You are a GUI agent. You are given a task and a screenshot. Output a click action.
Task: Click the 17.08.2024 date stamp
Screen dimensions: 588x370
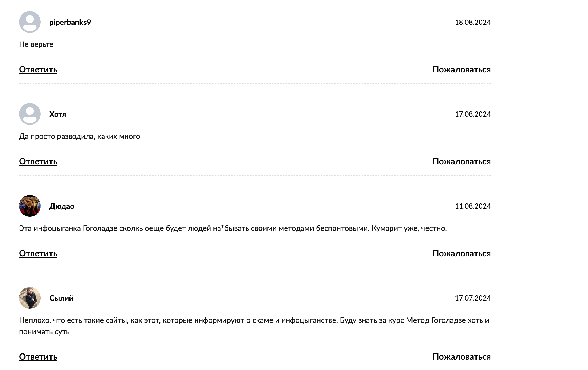(473, 114)
